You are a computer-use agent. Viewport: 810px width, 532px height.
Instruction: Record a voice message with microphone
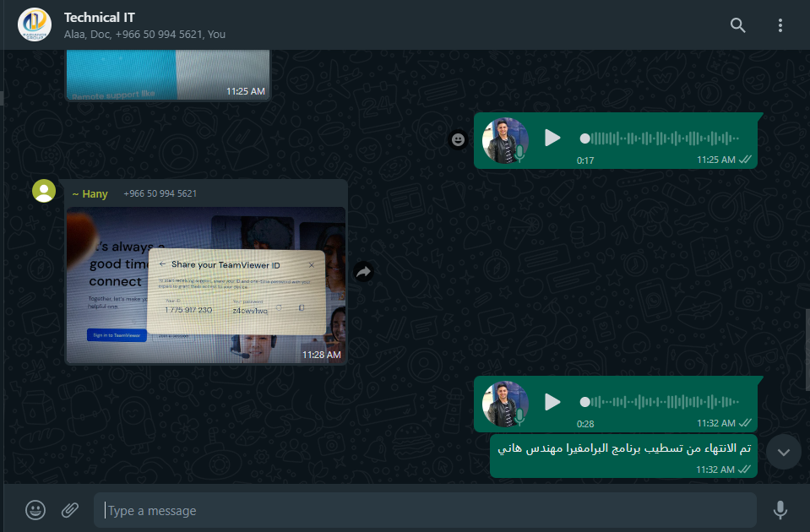tap(780, 510)
